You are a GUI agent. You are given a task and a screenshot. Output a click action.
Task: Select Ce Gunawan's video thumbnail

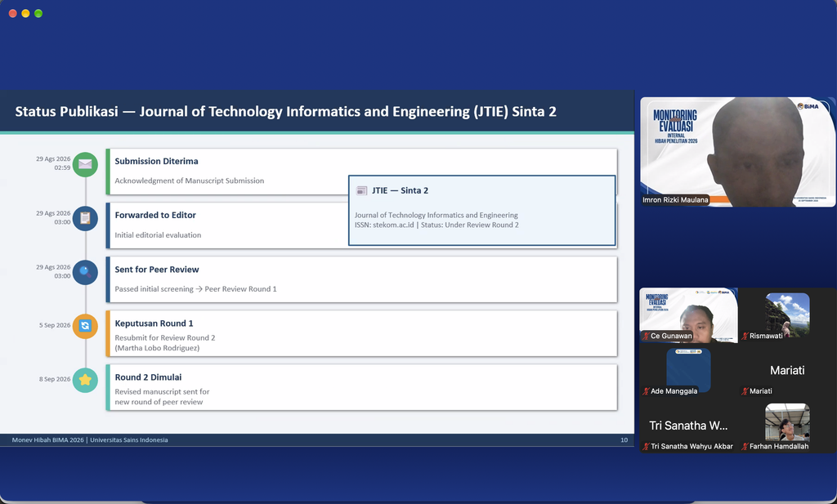coord(688,315)
